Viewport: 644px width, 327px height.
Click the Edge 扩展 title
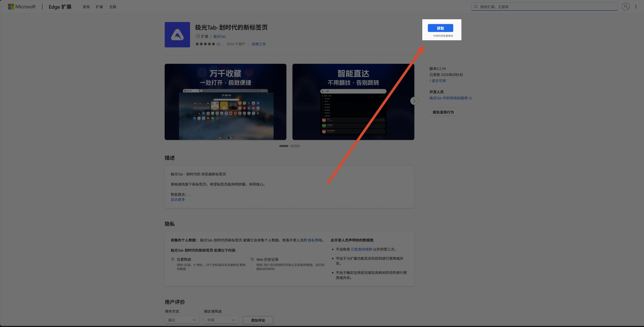[60, 7]
